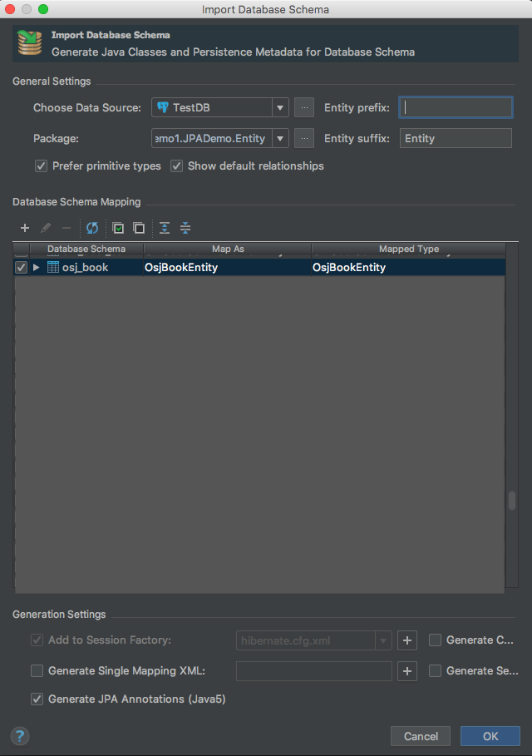Click the Collapse All toolbar icon
The width and height of the screenshot is (532, 756).
point(185,228)
